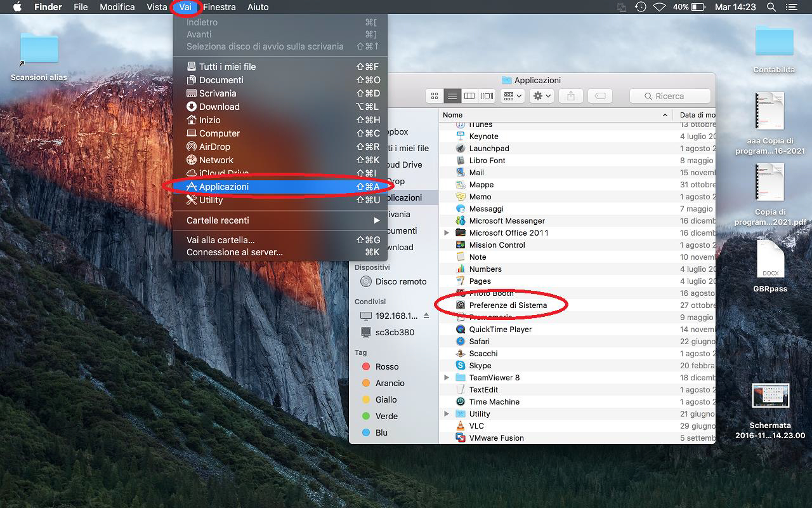Screen dimensions: 812x508
Task: Open the File menu
Action: (81, 7)
